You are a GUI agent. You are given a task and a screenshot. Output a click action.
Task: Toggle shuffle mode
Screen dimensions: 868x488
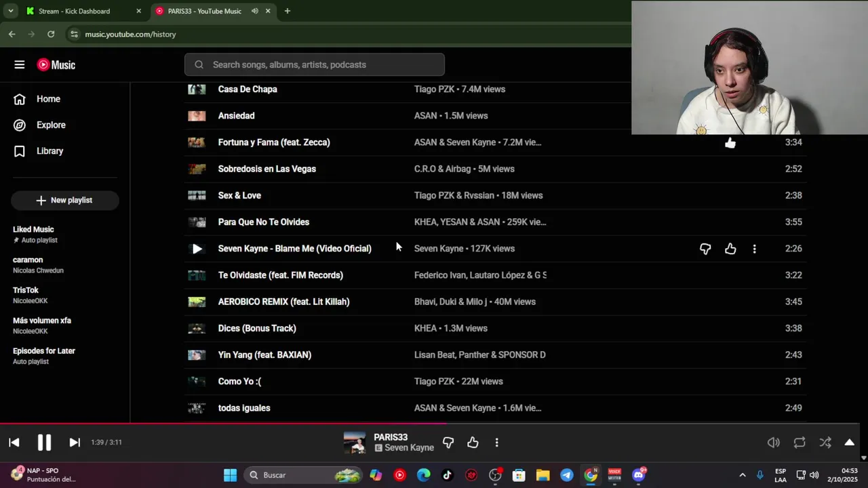(825, 443)
